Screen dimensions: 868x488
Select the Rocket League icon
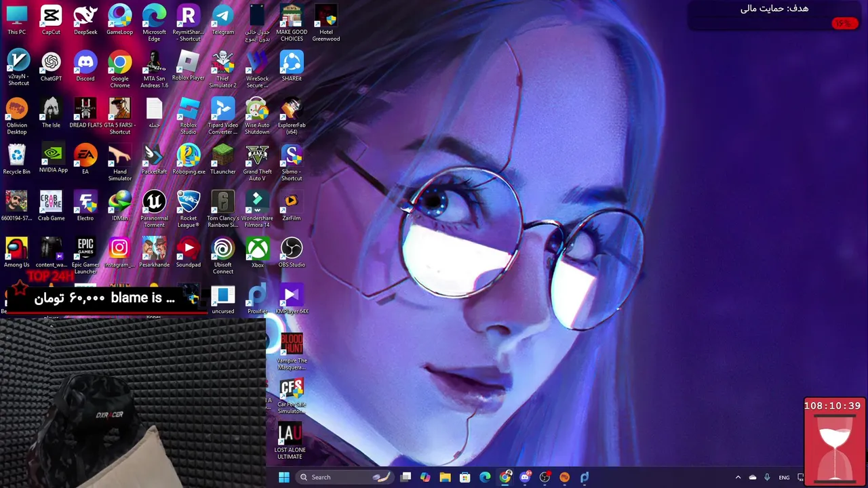[189, 209]
